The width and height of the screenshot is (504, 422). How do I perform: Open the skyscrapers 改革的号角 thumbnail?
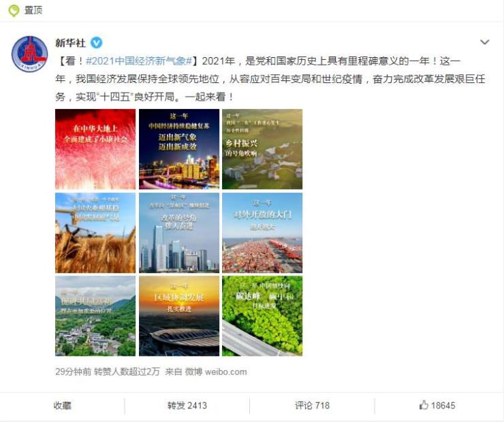click(179, 233)
